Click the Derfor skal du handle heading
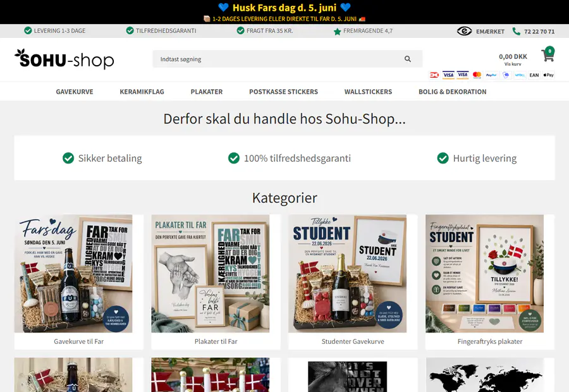 [x=284, y=119]
